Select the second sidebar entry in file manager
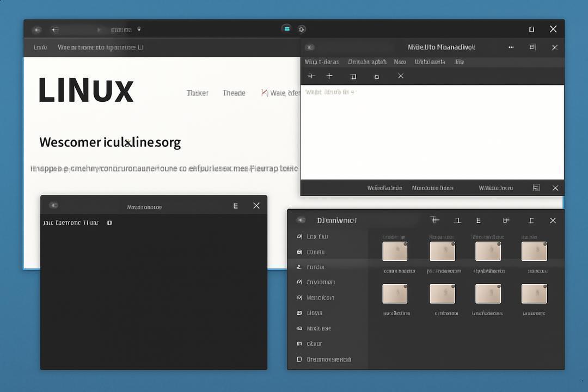 pyautogui.click(x=327, y=252)
